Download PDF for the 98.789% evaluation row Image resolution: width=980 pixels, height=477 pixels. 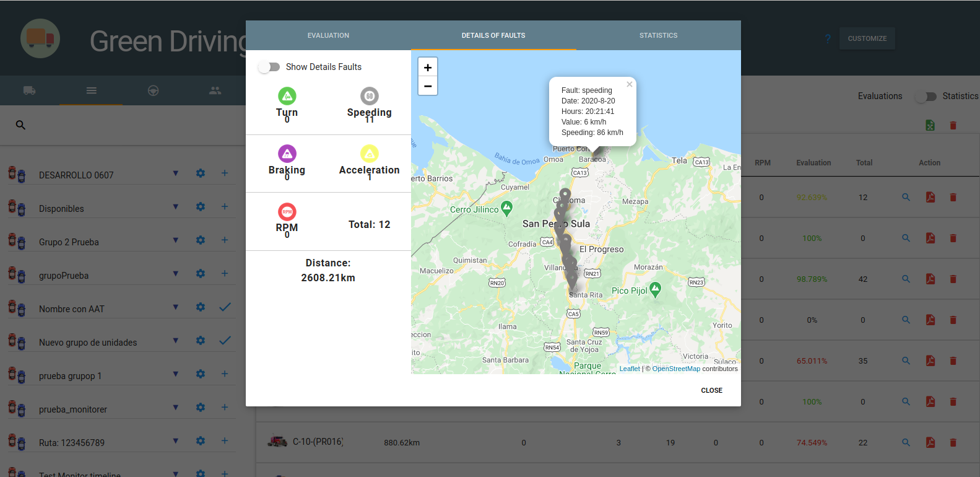(930, 279)
